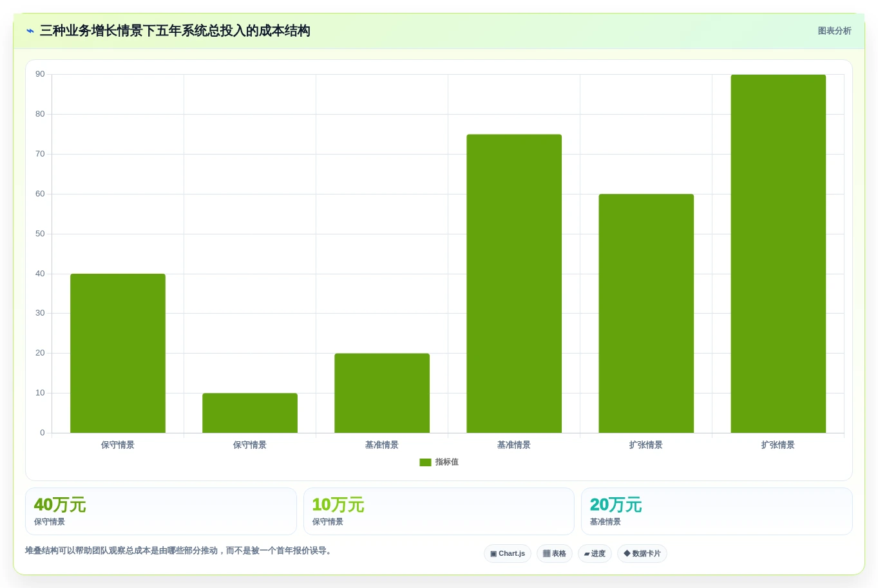Click the 基准情景 bar with value 75
The image size is (878, 588).
click(x=514, y=283)
